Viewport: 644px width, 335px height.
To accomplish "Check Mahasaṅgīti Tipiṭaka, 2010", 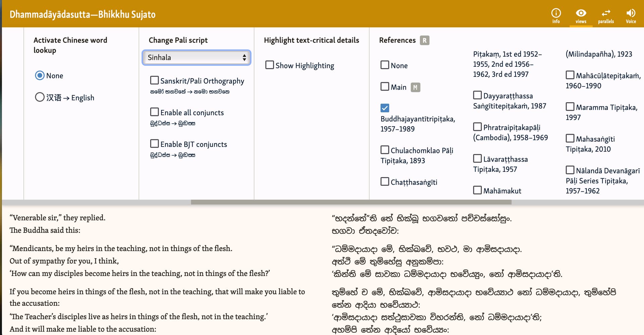I will click(x=570, y=138).
